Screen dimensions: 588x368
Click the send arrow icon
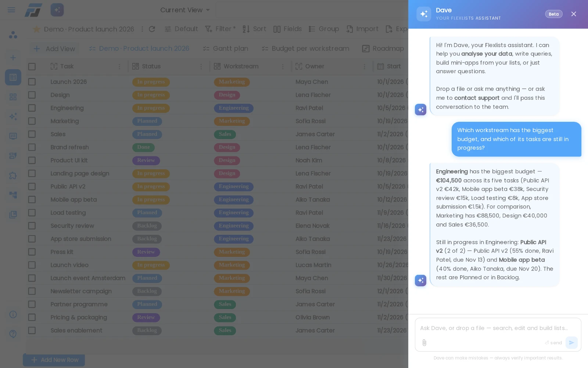click(571, 343)
